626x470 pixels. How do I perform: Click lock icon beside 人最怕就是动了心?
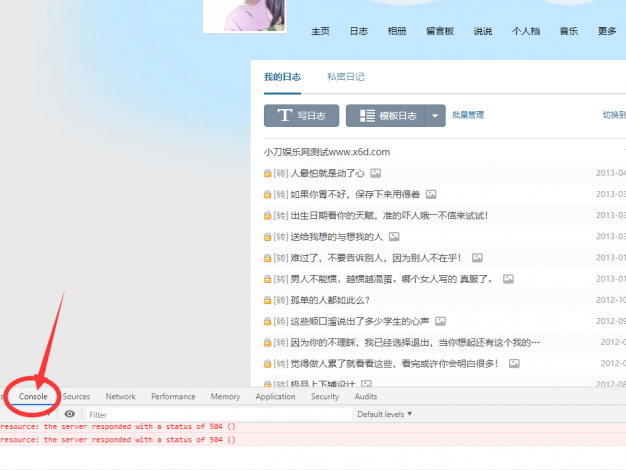click(x=267, y=173)
